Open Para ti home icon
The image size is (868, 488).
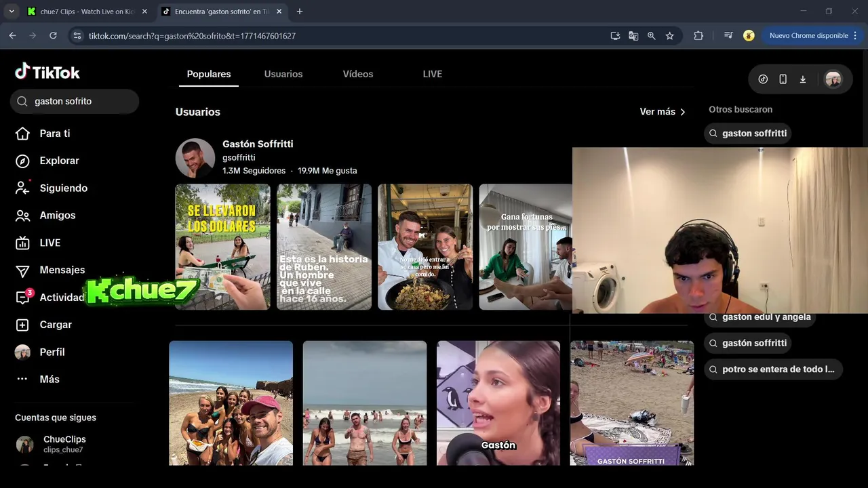pos(22,134)
